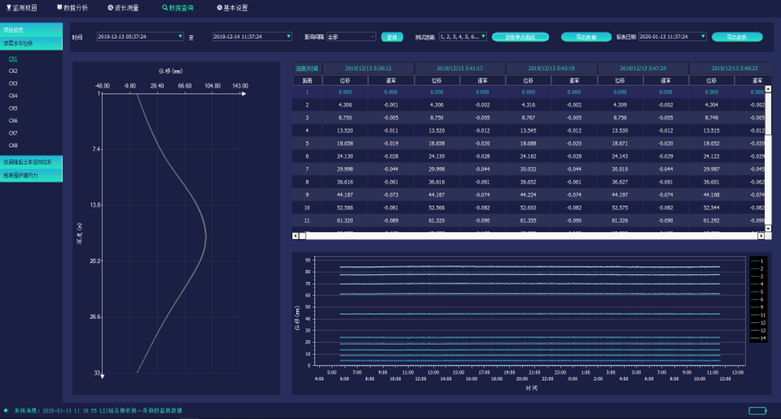Click the icon beside 数据分析

point(60,8)
